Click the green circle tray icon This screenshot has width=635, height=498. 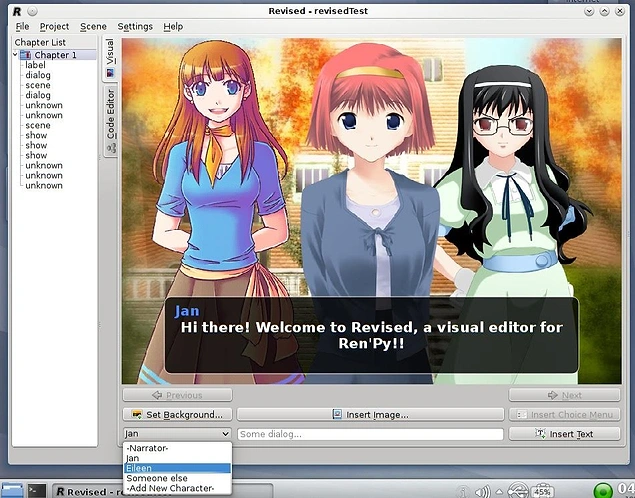(603, 491)
